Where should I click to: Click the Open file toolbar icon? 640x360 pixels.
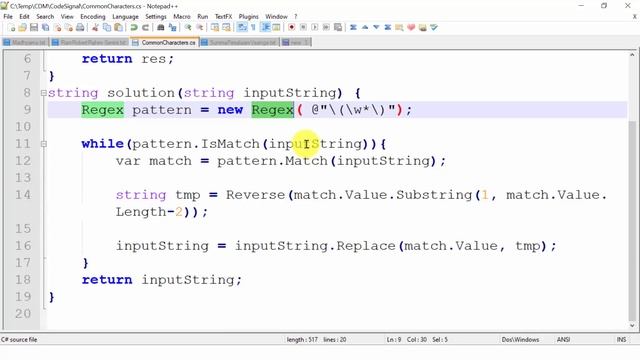pyautogui.click(x=22, y=28)
